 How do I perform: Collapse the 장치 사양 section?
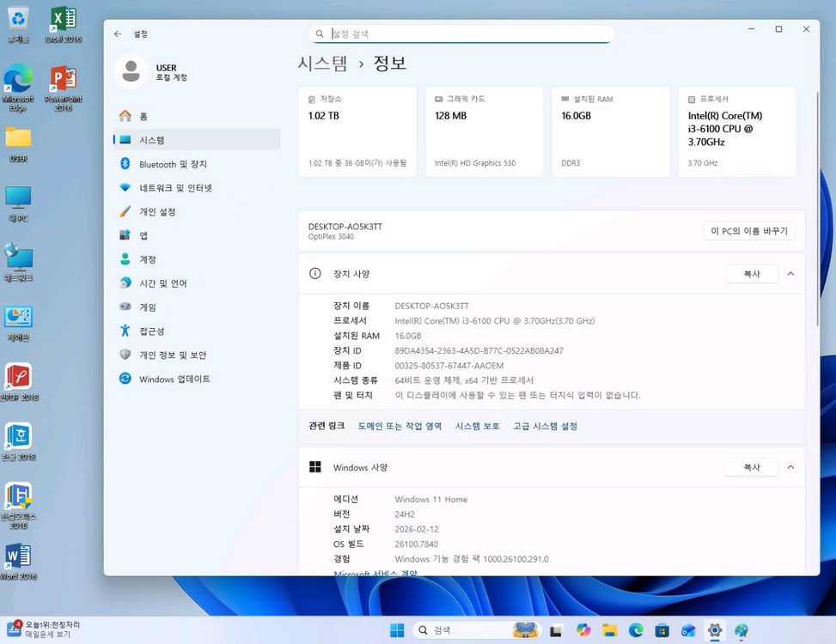[790, 273]
